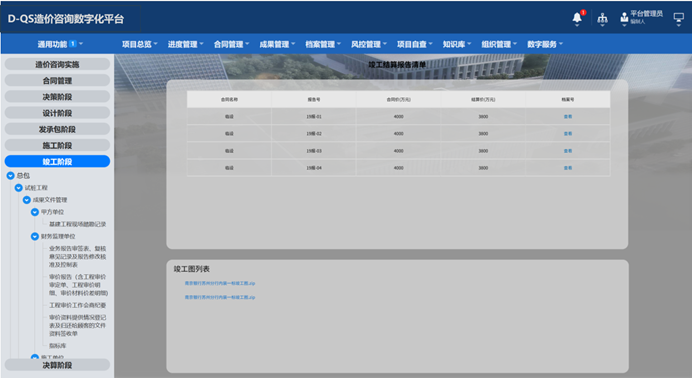692x378 pixels.
Task: Click contract price 4000 in 19报-01 row
Action: click(399, 117)
